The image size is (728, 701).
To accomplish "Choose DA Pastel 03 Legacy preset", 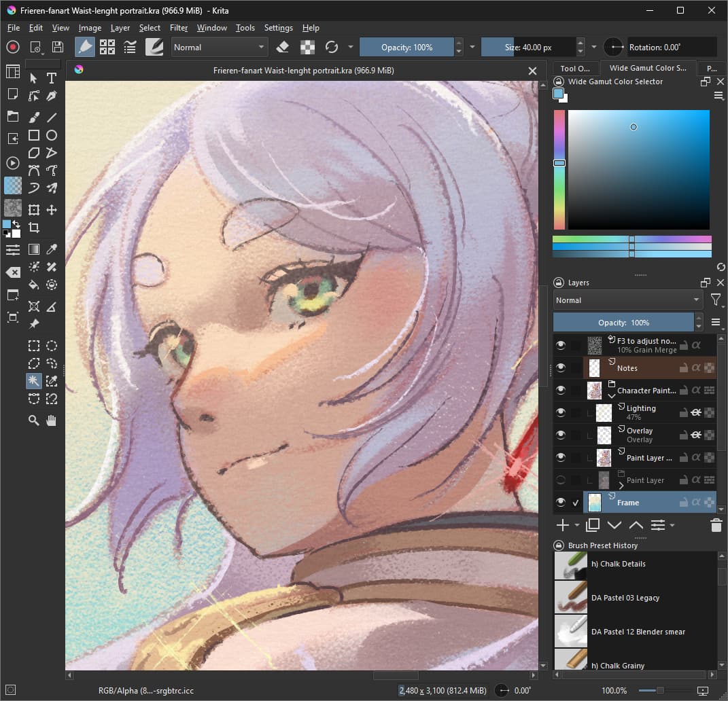I will [625, 598].
